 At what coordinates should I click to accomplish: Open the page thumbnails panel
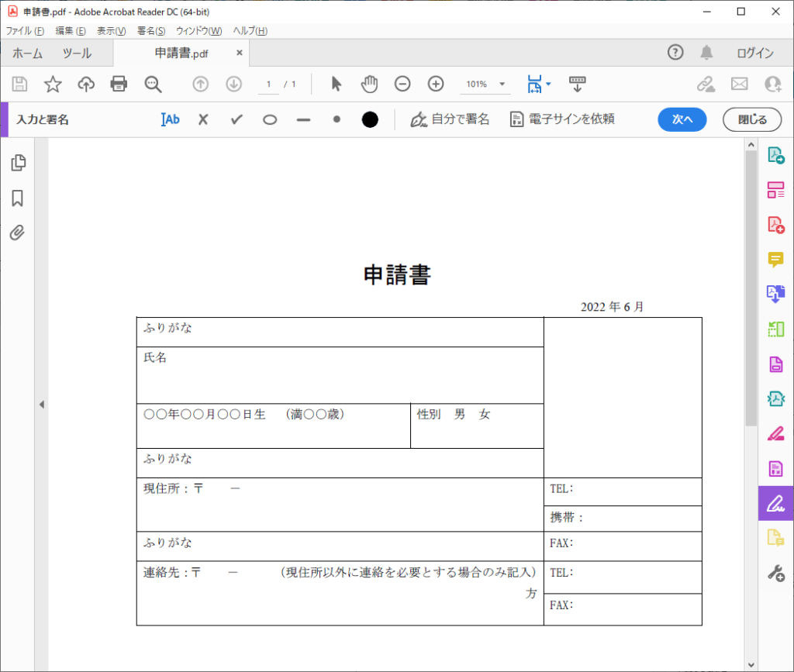pyautogui.click(x=18, y=163)
